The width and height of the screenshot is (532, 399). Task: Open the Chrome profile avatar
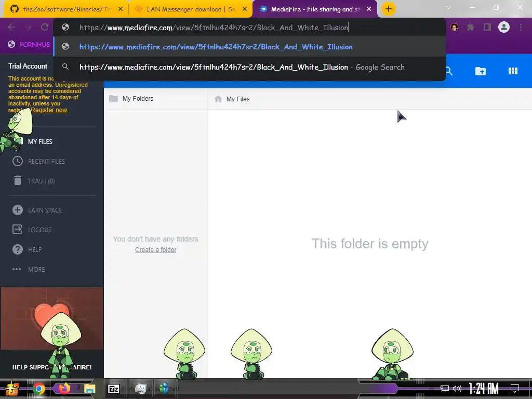[x=504, y=27]
